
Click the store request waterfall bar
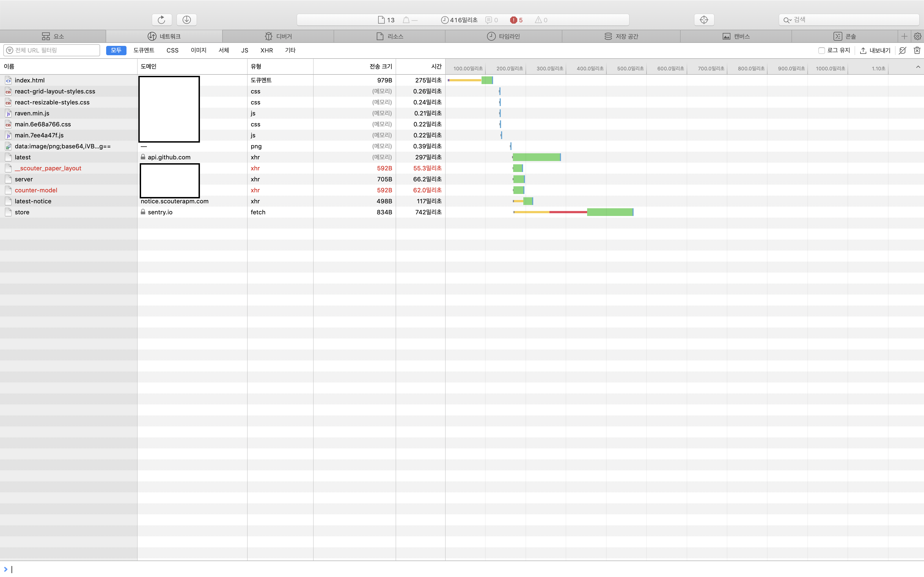609,212
